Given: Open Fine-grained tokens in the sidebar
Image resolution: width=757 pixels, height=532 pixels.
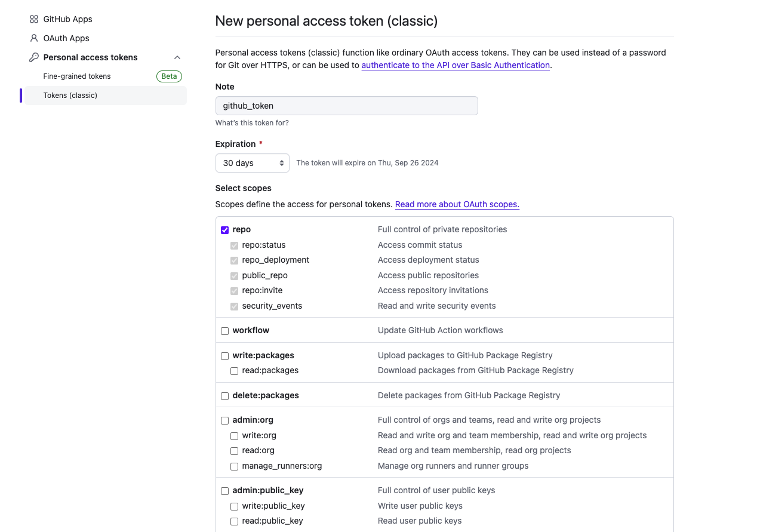Looking at the screenshot, I should tap(77, 76).
